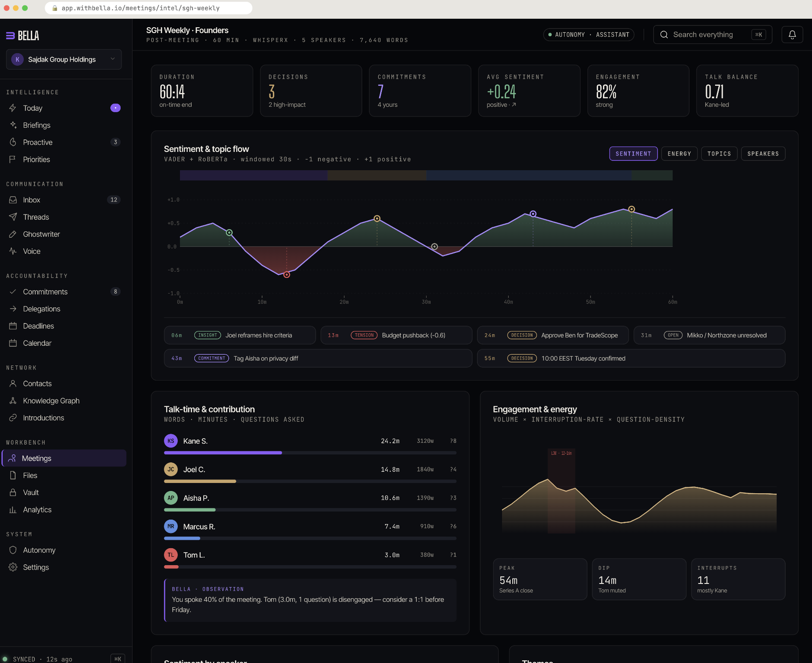
Task: Open the Autonomy system settings
Action: pyautogui.click(x=39, y=550)
